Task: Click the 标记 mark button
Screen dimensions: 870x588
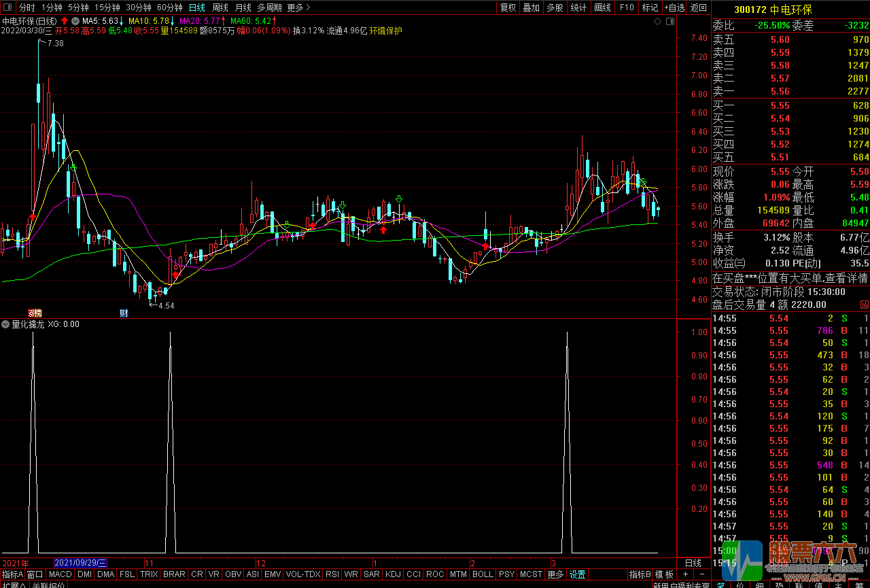Action: pyautogui.click(x=650, y=7)
